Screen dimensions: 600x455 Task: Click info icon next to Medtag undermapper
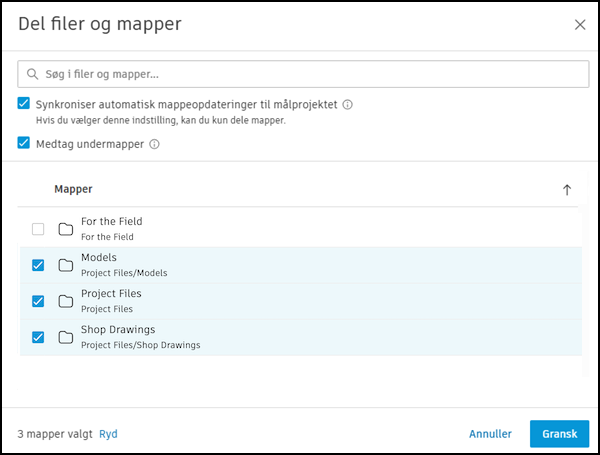click(x=154, y=144)
